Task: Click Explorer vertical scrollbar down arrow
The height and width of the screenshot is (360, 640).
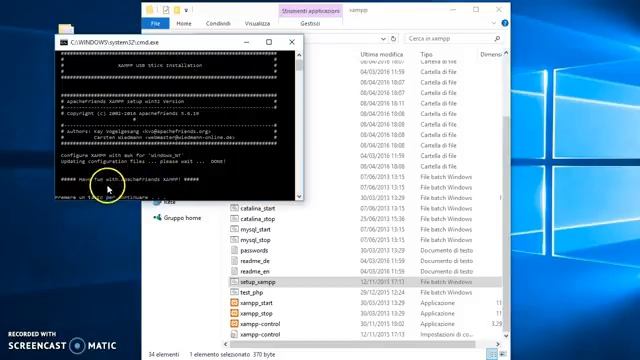Action: [506, 336]
